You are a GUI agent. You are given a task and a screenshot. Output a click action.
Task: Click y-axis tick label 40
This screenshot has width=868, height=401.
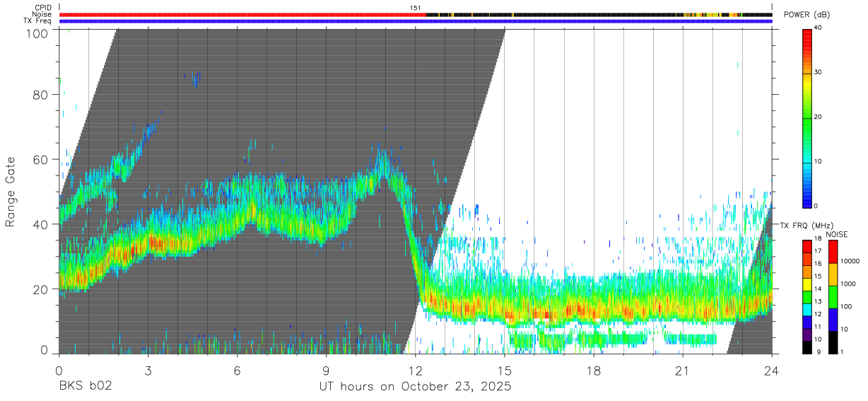[x=40, y=224]
